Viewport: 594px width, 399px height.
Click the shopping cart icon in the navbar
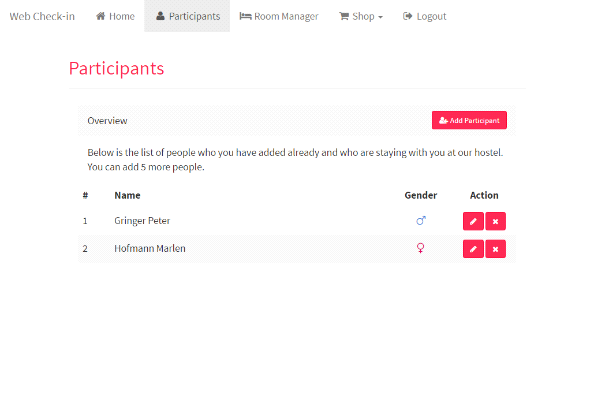click(x=344, y=16)
